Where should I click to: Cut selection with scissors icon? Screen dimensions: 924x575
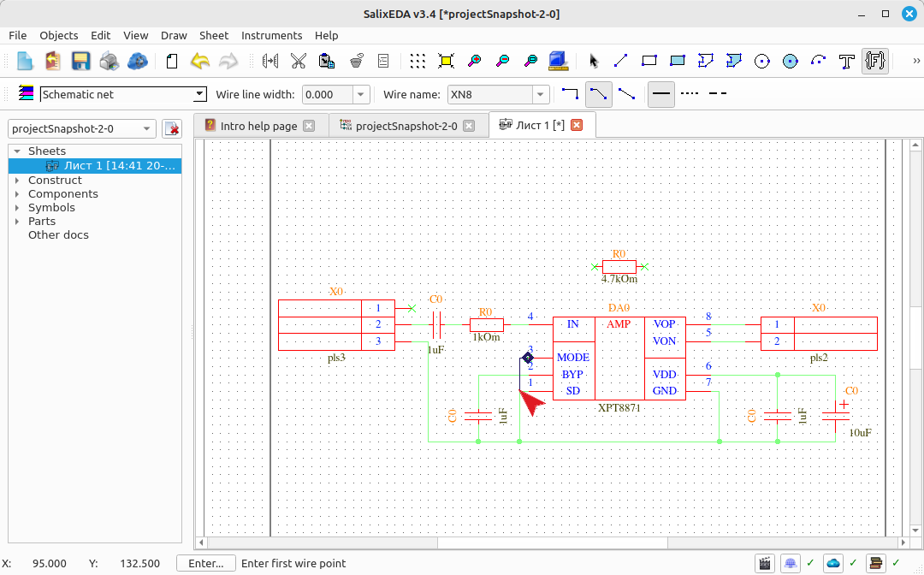pyautogui.click(x=299, y=61)
